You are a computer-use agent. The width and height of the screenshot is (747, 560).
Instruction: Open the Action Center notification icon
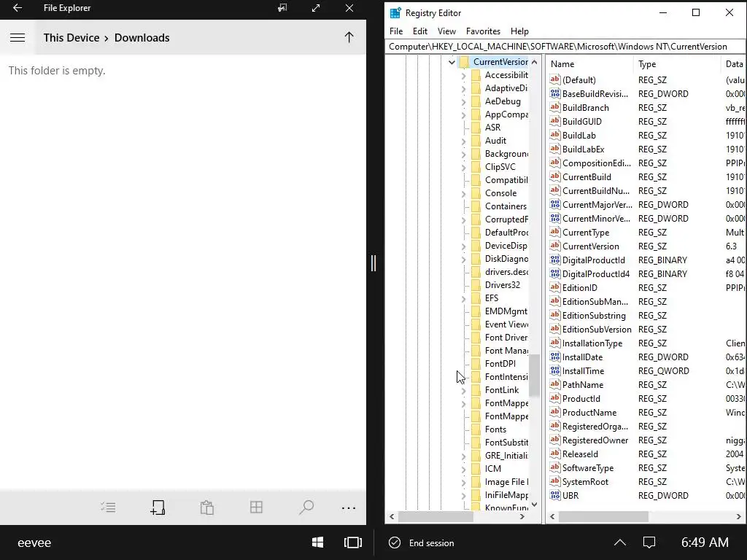[x=649, y=542]
